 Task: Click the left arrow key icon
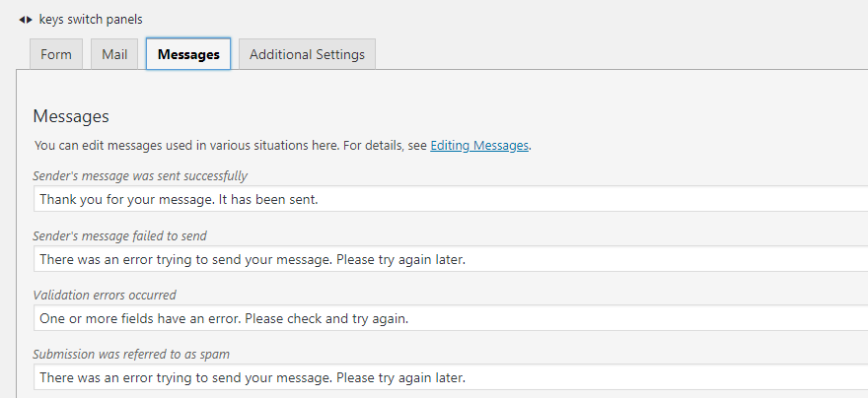[21, 20]
